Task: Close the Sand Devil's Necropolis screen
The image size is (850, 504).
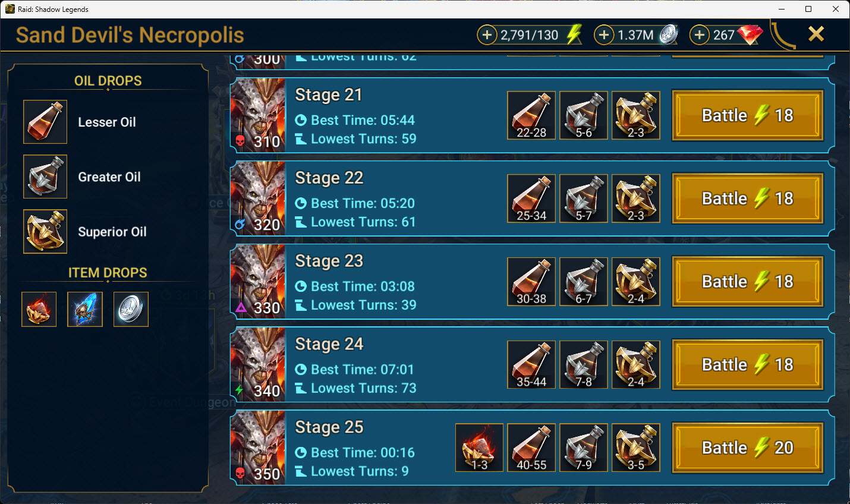Action: pos(816,34)
